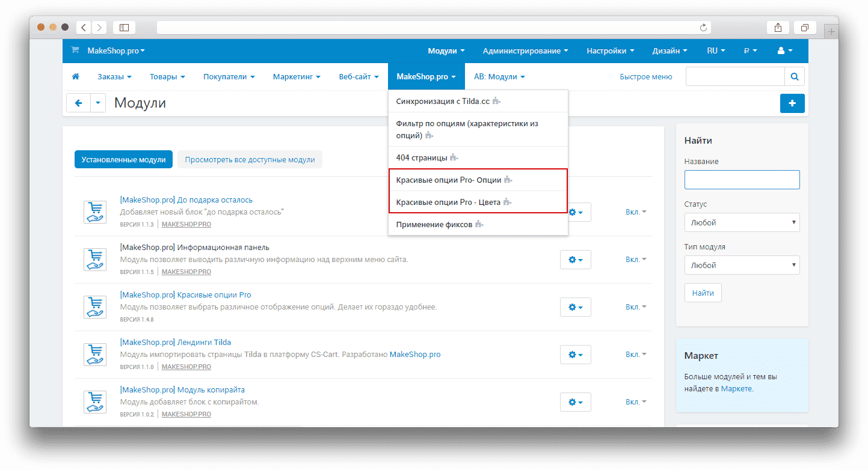Open the shopping cart icon beside MakeShop.pro
The height and width of the screenshot is (470, 868).
(x=75, y=50)
